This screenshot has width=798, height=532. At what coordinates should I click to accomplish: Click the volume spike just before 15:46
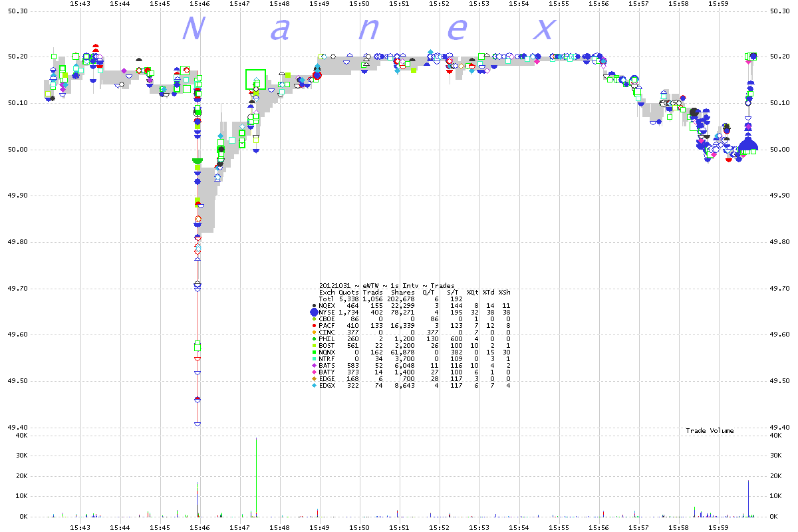click(x=198, y=499)
